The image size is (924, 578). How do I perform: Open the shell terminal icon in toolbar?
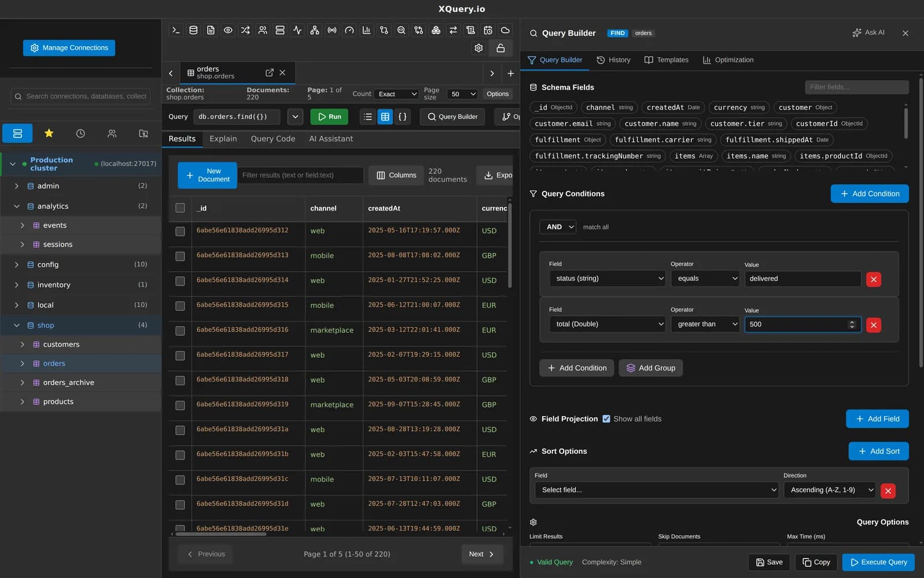click(x=176, y=30)
